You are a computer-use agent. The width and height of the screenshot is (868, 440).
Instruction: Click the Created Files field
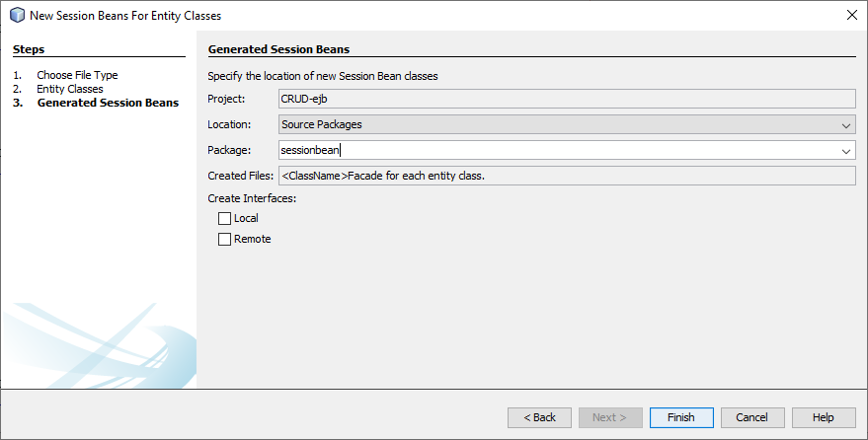(x=565, y=176)
